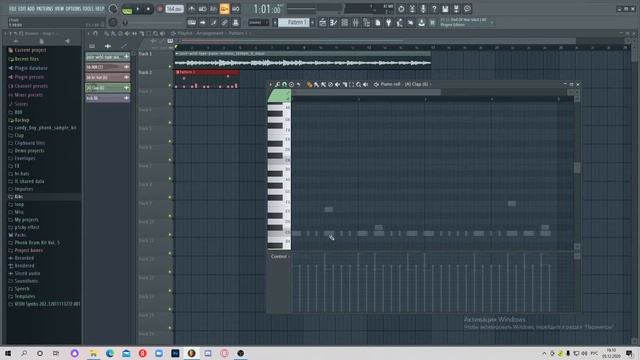Open the ADD menu

(x=31, y=9)
